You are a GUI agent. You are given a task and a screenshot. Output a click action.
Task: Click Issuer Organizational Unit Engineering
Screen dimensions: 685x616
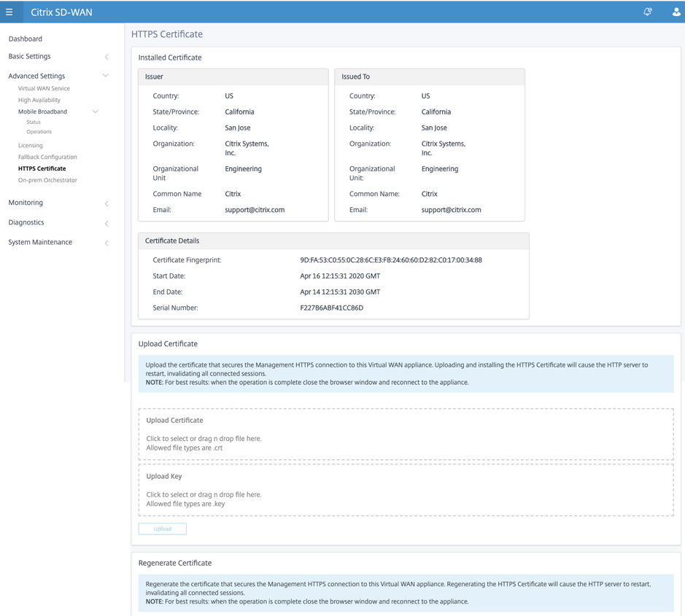(244, 169)
